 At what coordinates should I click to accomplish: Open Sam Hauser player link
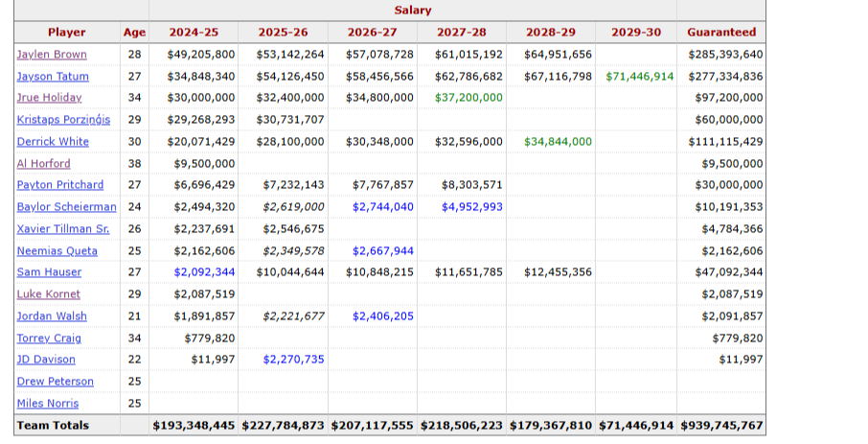point(49,272)
